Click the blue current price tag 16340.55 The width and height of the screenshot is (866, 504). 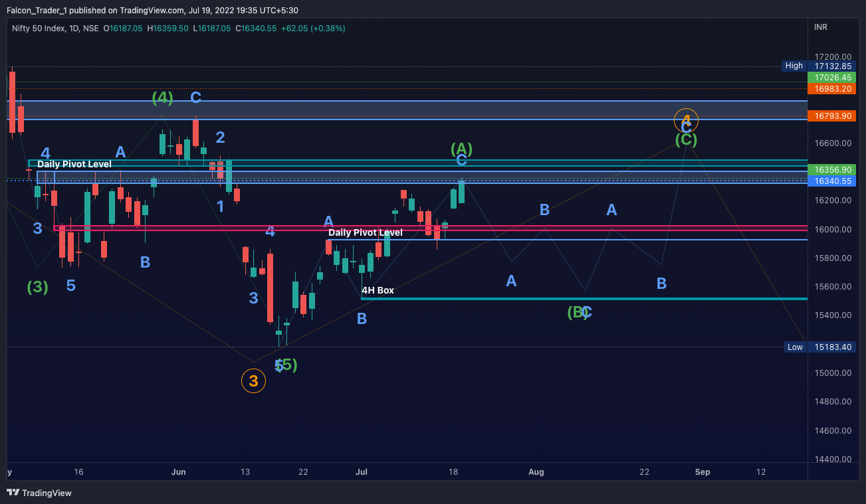pyautogui.click(x=833, y=181)
